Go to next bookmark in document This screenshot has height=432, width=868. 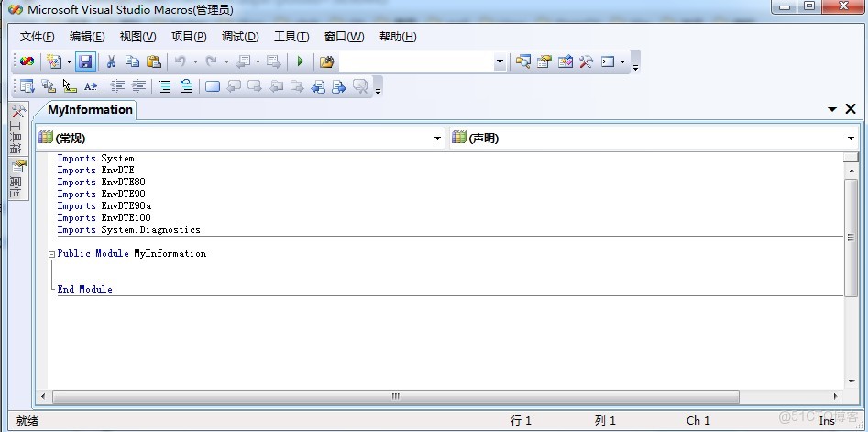point(339,86)
